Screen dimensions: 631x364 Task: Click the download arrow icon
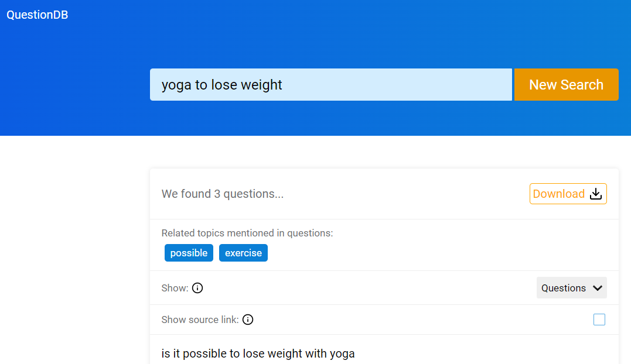pos(596,194)
